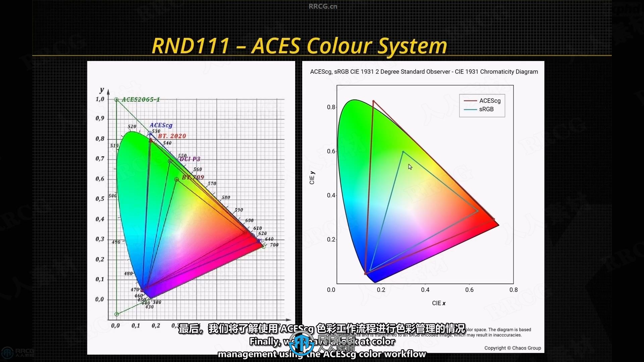Click the ACEScg red vertex on right diagram

(494, 220)
